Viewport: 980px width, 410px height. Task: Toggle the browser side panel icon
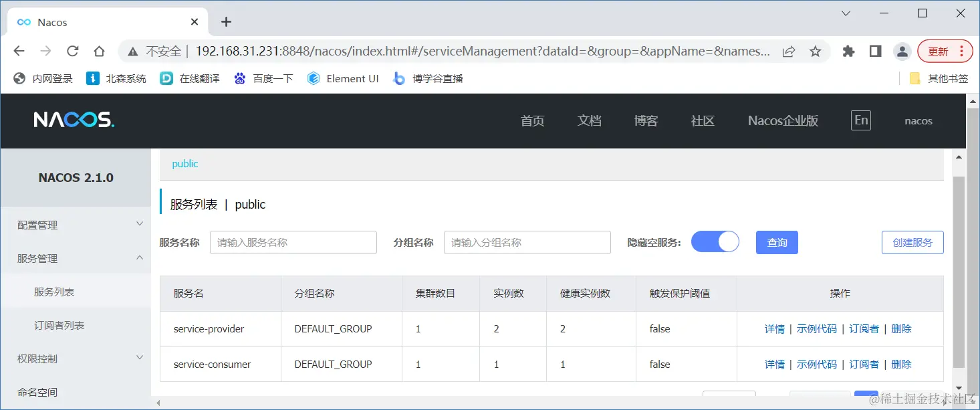click(x=875, y=52)
